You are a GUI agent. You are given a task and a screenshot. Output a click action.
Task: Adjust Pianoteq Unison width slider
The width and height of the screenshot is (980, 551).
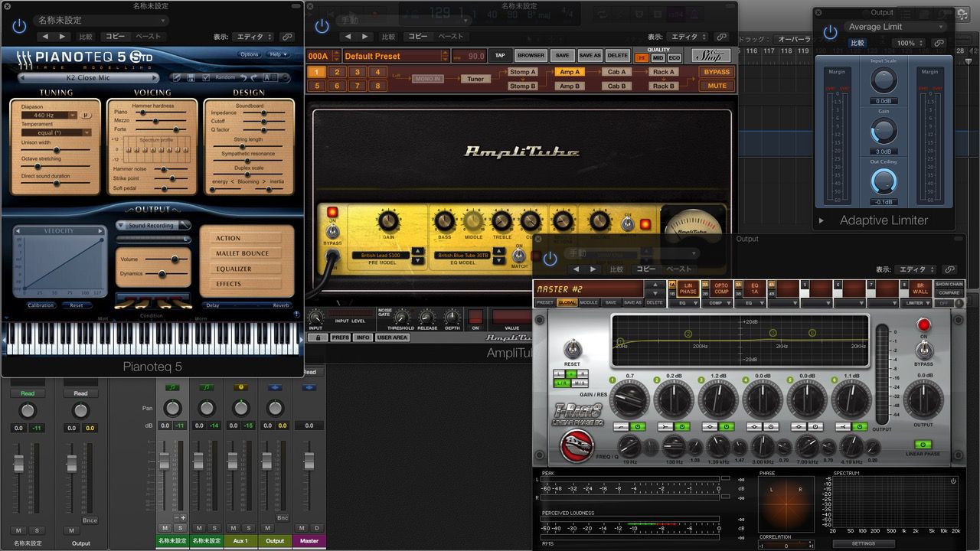(x=56, y=149)
